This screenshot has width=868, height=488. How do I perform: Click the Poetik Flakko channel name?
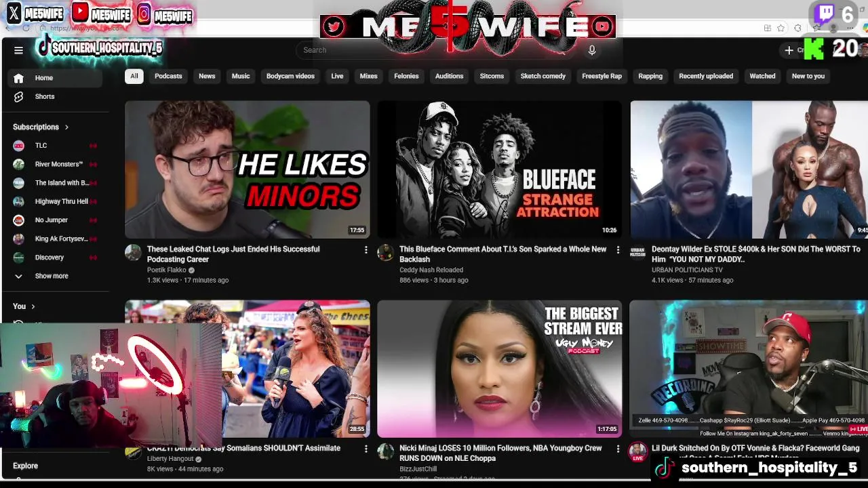point(167,270)
